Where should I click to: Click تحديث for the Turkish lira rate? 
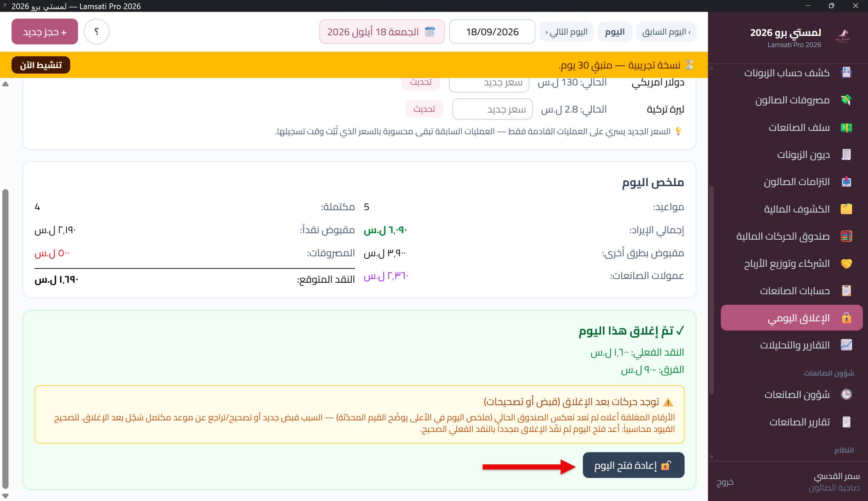pyautogui.click(x=424, y=109)
